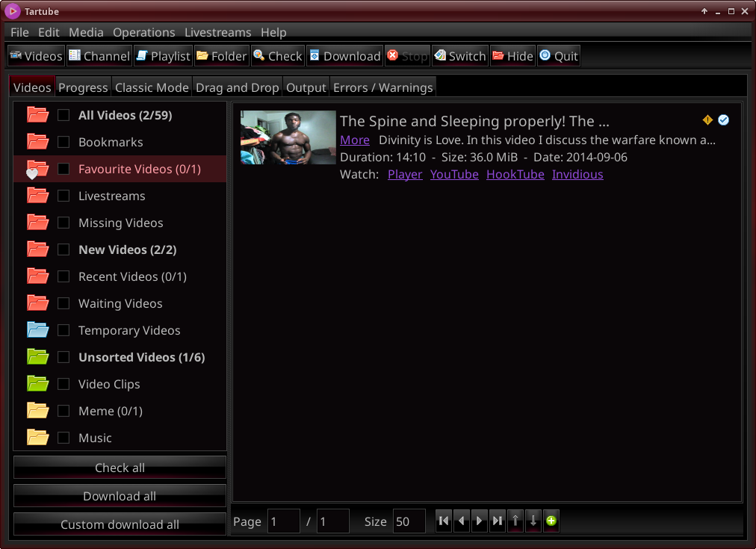756x549 pixels.
Task: Open the Operations menu
Action: 143,32
